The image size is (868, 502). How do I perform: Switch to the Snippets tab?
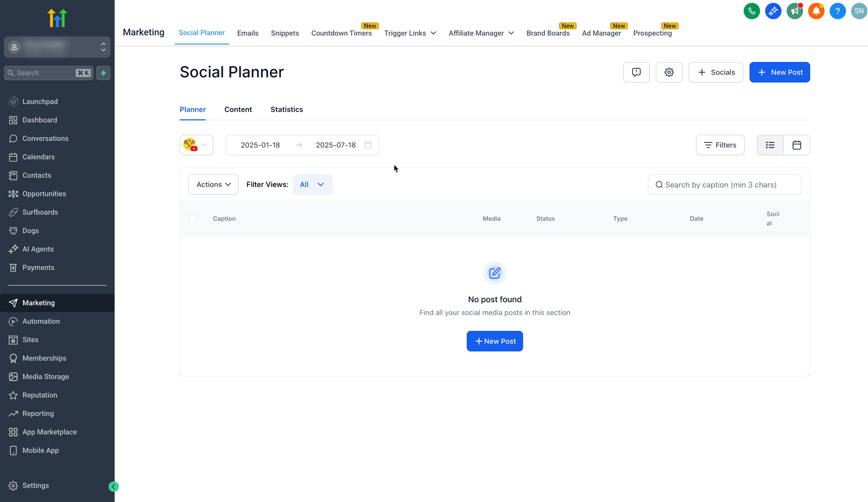click(285, 33)
